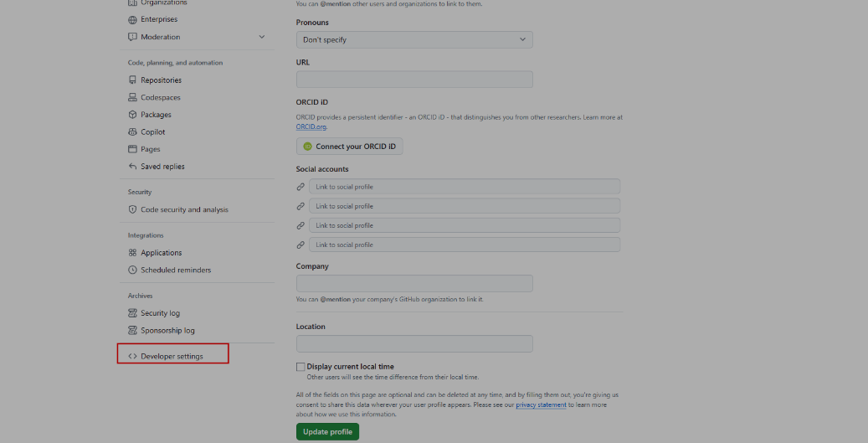The height and width of the screenshot is (443, 868).
Task: Expand the Moderation section chevron
Action: click(x=261, y=37)
